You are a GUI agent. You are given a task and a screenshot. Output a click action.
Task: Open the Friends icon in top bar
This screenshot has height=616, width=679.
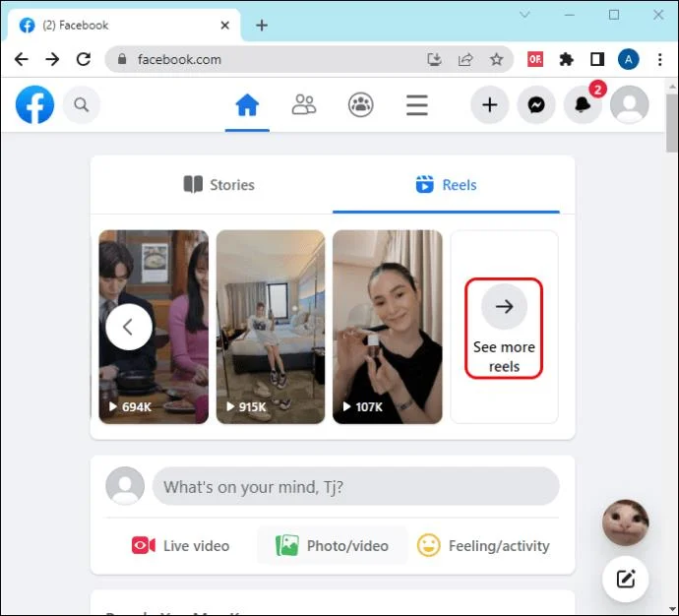(304, 104)
